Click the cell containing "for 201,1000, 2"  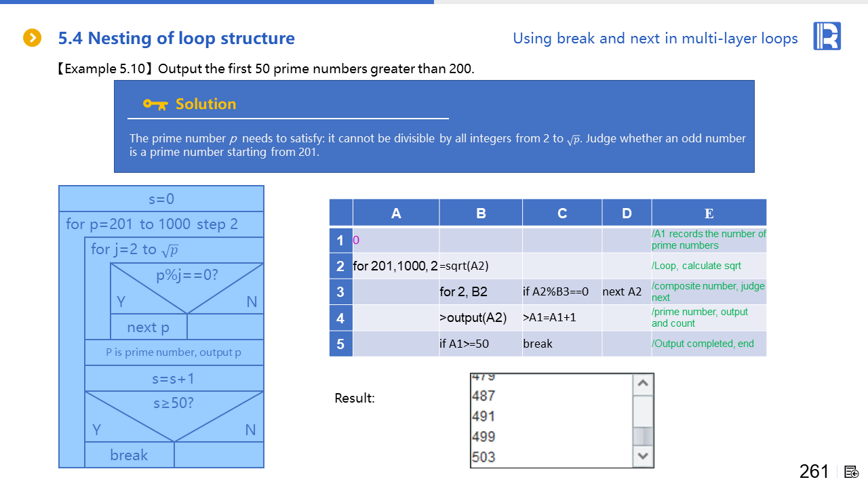[395, 266]
